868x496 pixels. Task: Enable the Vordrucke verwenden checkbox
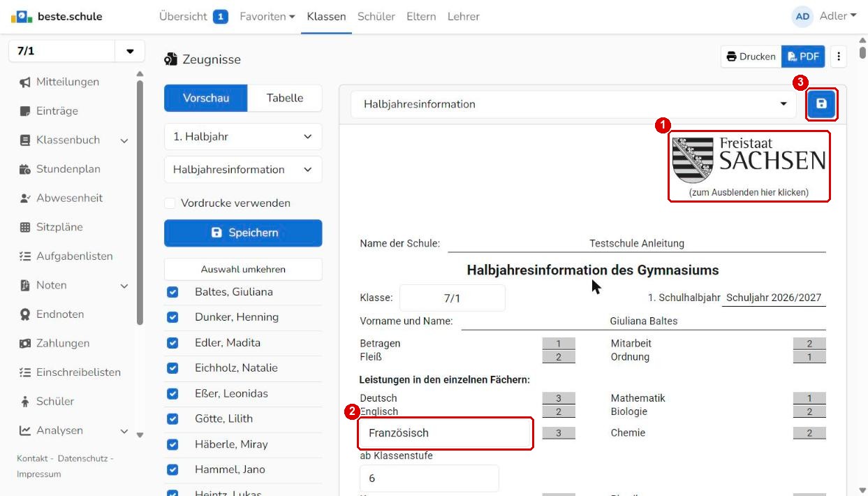coord(170,203)
